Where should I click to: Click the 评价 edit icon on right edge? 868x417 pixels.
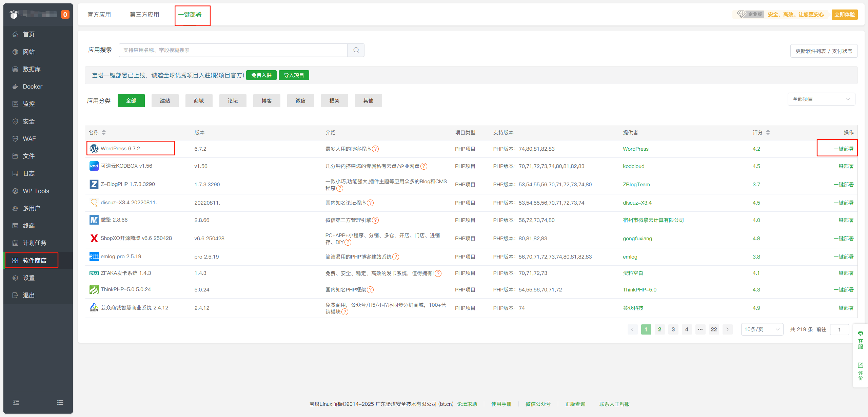coord(860,365)
